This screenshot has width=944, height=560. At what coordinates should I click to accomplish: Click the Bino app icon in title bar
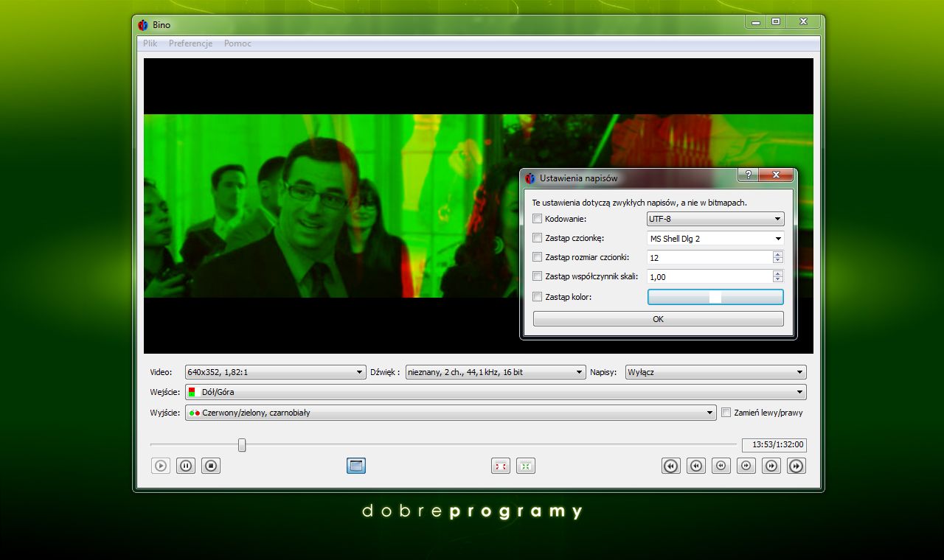pos(143,25)
